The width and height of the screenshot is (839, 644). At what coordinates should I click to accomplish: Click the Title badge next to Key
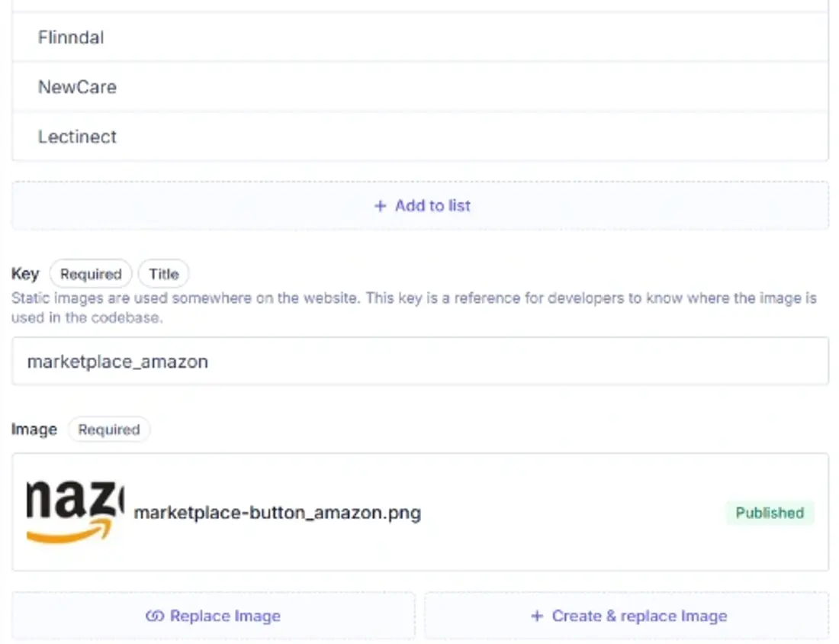pyautogui.click(x=164, y=274)
